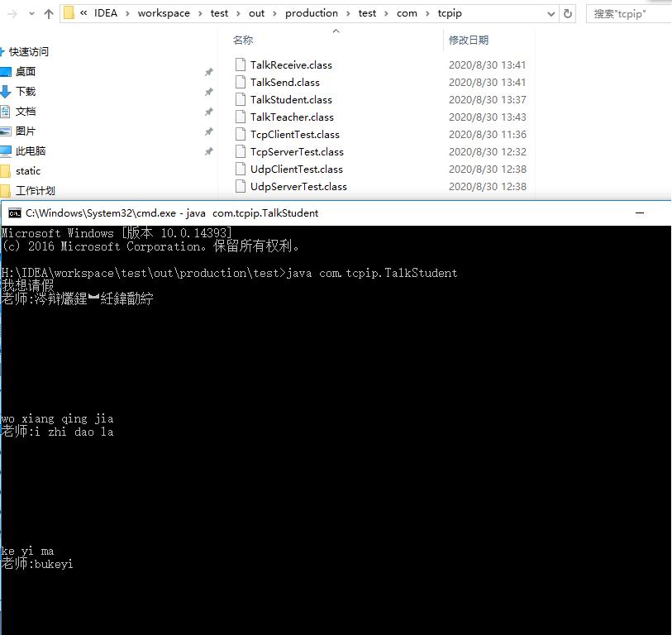Click file name TalkSend.class

pos(285,83)
